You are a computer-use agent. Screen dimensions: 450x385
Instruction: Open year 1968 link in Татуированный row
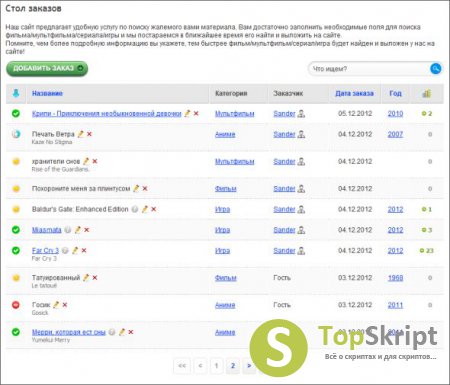(395, 278)
